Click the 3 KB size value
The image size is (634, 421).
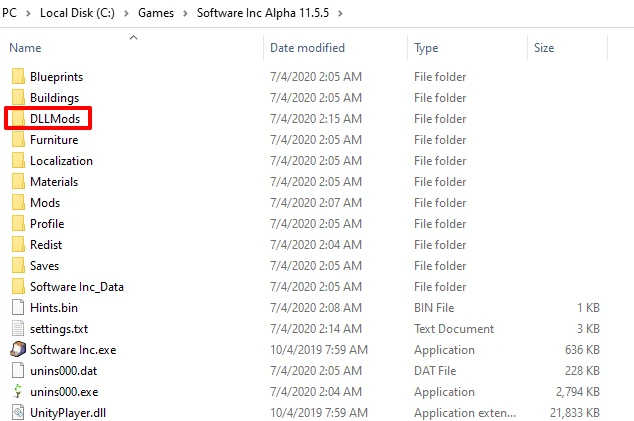tap(588, 329)
